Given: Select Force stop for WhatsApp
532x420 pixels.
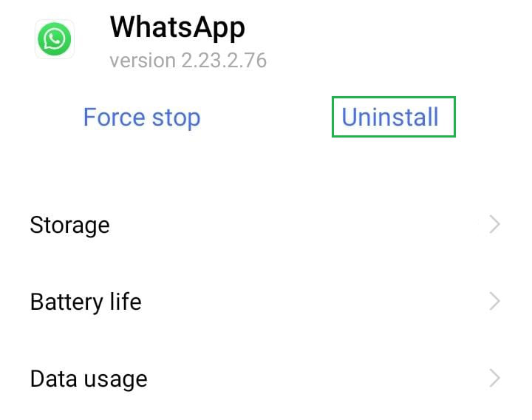Looking at the screenshot, I should [x=142, y=118].
